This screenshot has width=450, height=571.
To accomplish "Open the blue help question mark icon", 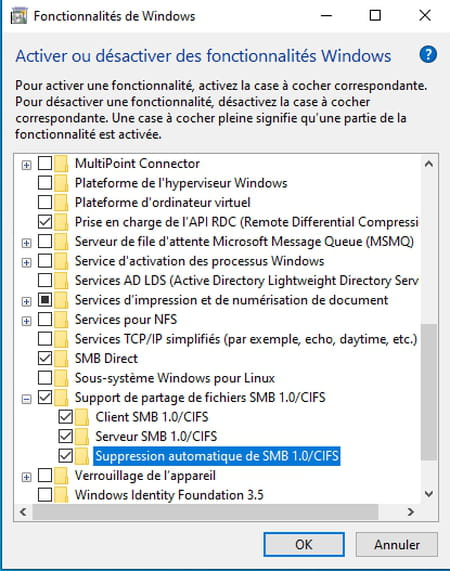I will [x=428, y=55].
